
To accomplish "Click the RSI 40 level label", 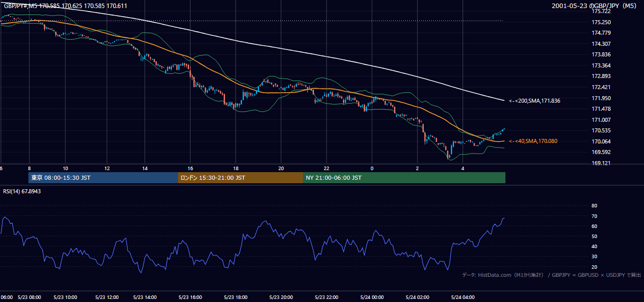I will click(x=594, y=246).
